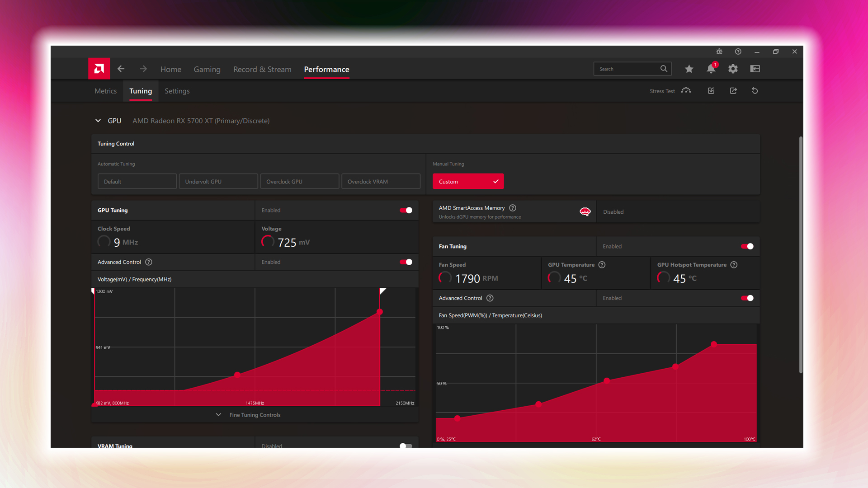The width and height of the screenshot is (868, 488).
Task: Collapse the GPU section chevron
Action: [x=98, y=121]
